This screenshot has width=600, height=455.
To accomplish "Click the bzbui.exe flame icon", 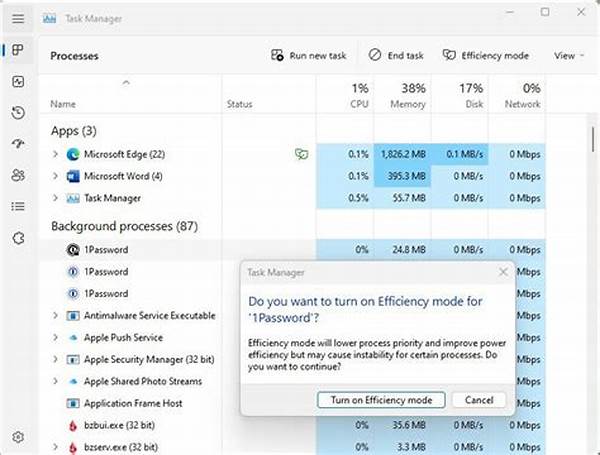I will pos(73,426).
